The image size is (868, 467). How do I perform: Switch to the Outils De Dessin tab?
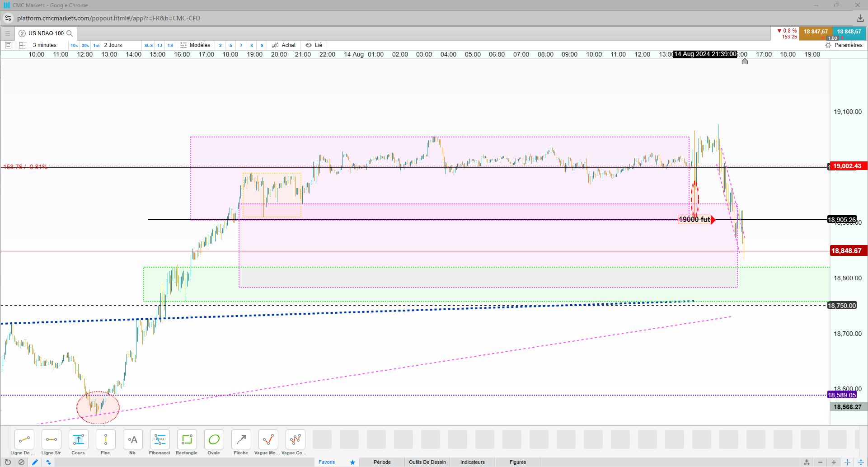point(427,462)
